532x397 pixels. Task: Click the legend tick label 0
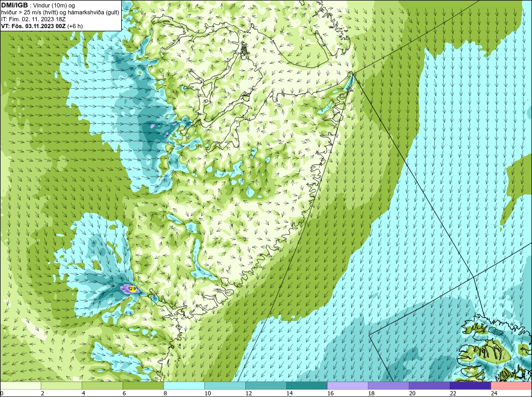[x=2, y=393]
